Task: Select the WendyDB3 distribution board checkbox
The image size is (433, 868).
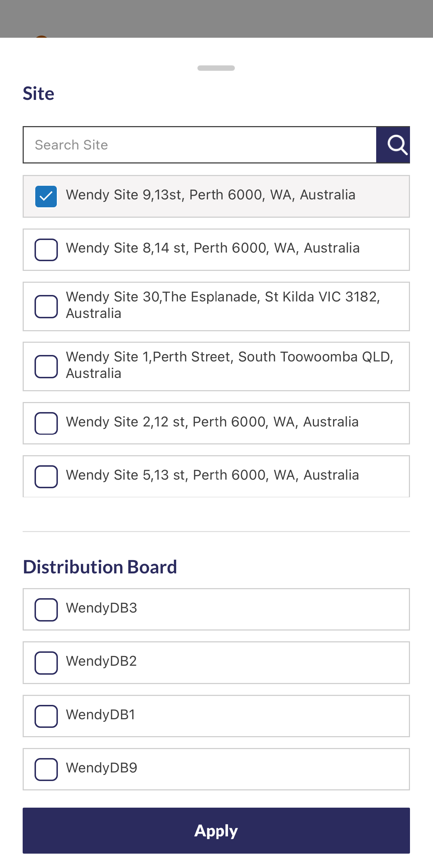Action: (46, 609)
